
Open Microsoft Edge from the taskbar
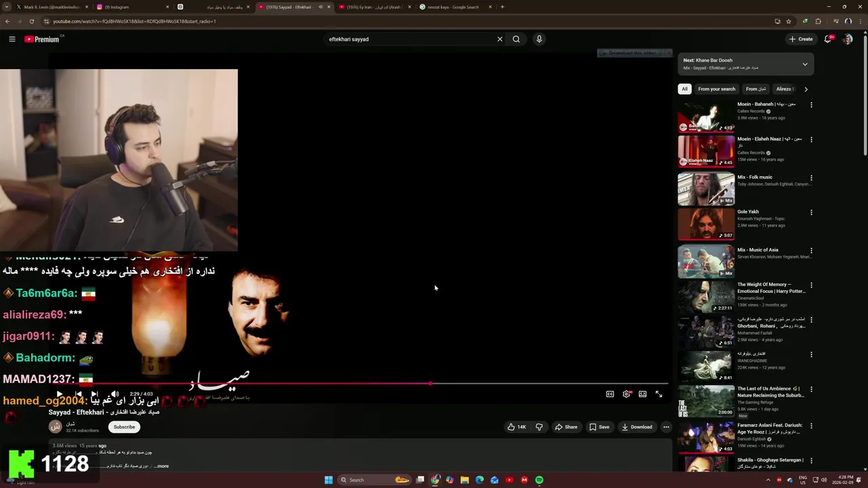[479, 480]
